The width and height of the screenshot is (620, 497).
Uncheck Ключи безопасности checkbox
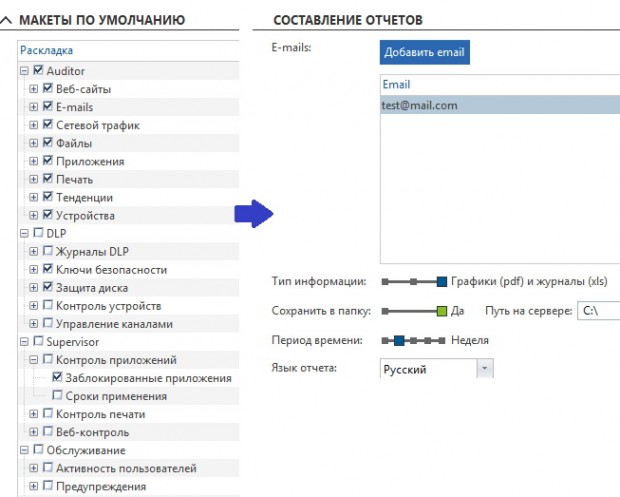(48, 268)
